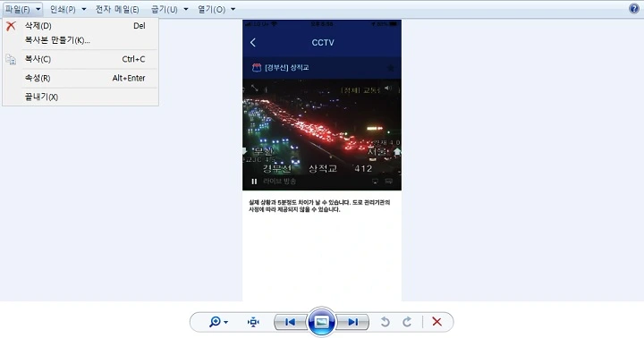
Task: Click the 전자 메일(E) menu item
Action: point(117,9)
